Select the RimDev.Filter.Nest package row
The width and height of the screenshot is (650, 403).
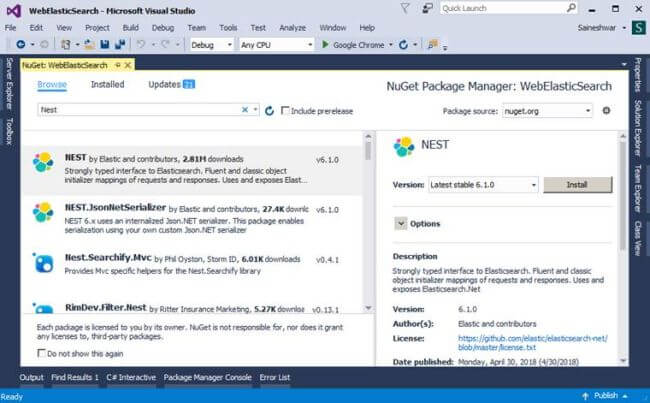[x=193, y=306]
